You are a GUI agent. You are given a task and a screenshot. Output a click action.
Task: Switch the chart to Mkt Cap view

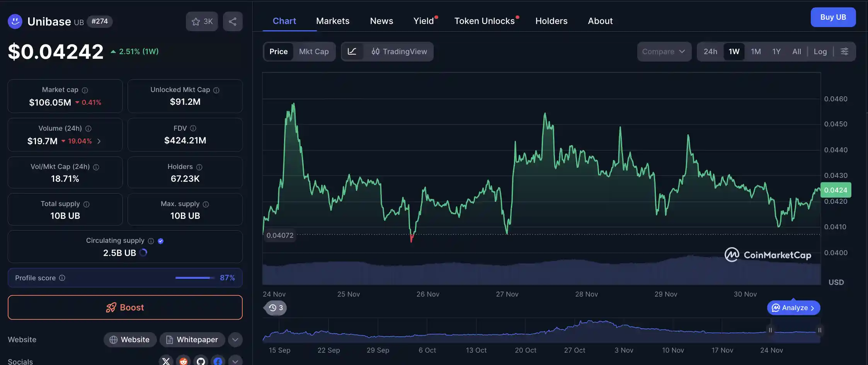pos(314,51)
